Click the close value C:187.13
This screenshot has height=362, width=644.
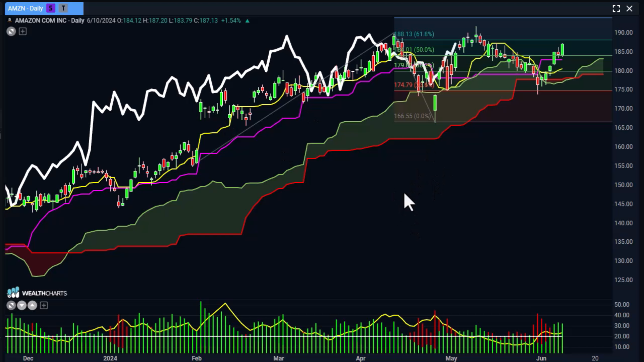206,20
